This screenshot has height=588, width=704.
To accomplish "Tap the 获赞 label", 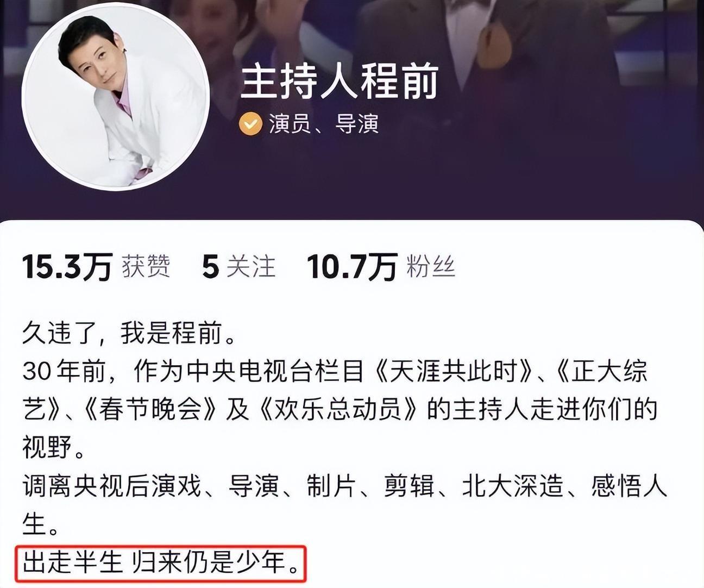I will pyautogui.click(x=146, y=267).
